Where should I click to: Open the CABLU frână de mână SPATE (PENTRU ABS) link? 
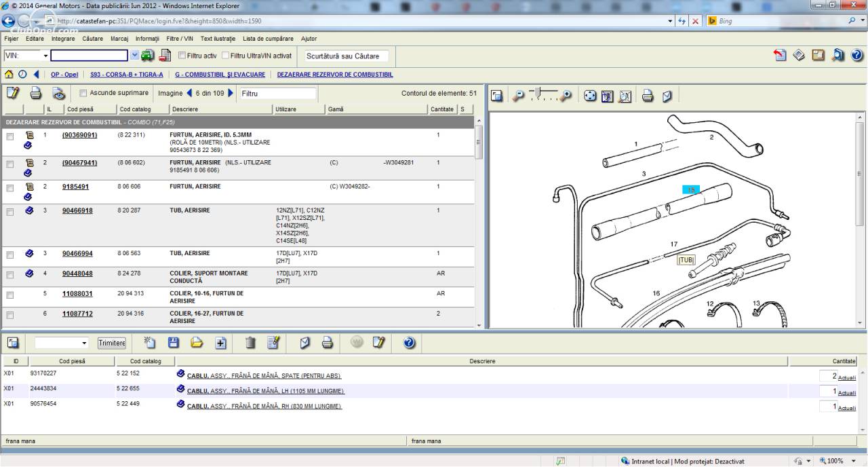[x=264, y=375]
